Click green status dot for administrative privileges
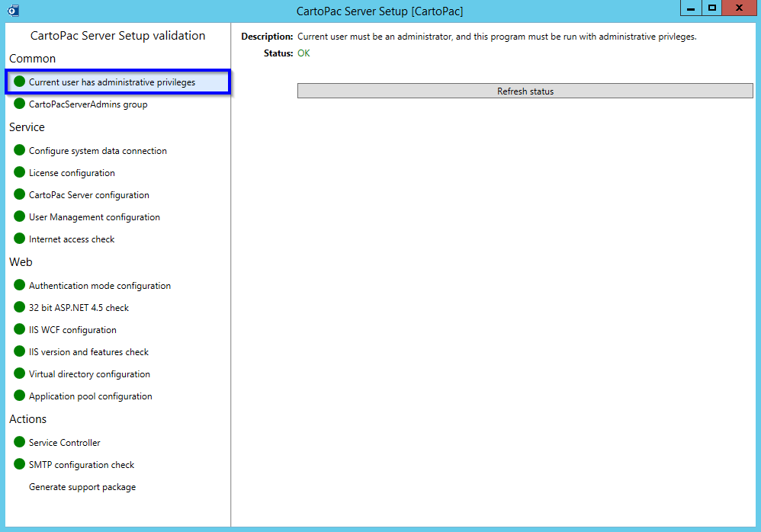Image resolution: width=761 pixels, height=532 pixels. [19, 82]
